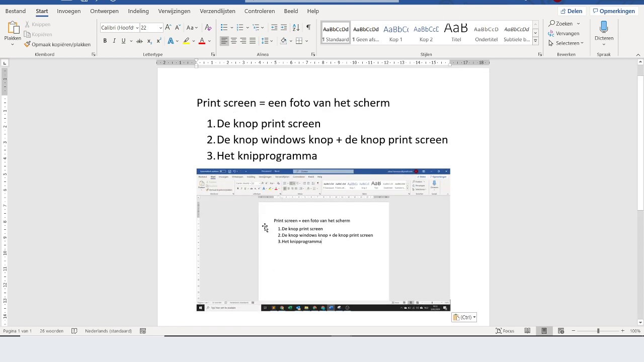The width and height of the screenshot is (644, 362).
Task: Click Opmaak kopiëren/plakken format painter
Action: point(57,44)
